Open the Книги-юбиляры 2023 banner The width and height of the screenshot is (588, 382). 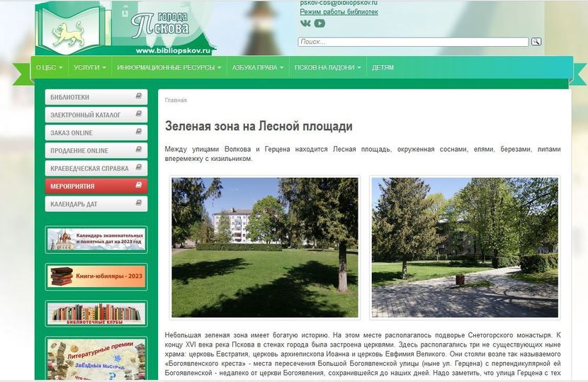click(x=96, y=276)
